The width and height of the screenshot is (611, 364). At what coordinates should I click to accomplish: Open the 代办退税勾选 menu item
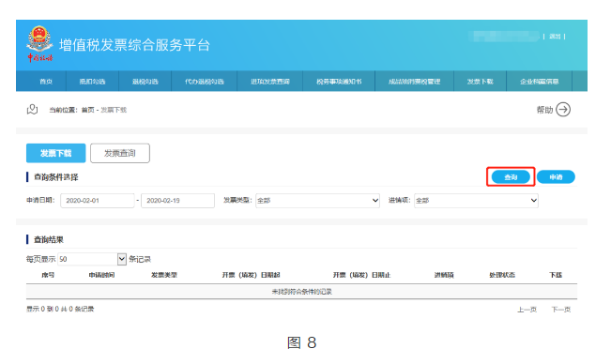[205, 82]
